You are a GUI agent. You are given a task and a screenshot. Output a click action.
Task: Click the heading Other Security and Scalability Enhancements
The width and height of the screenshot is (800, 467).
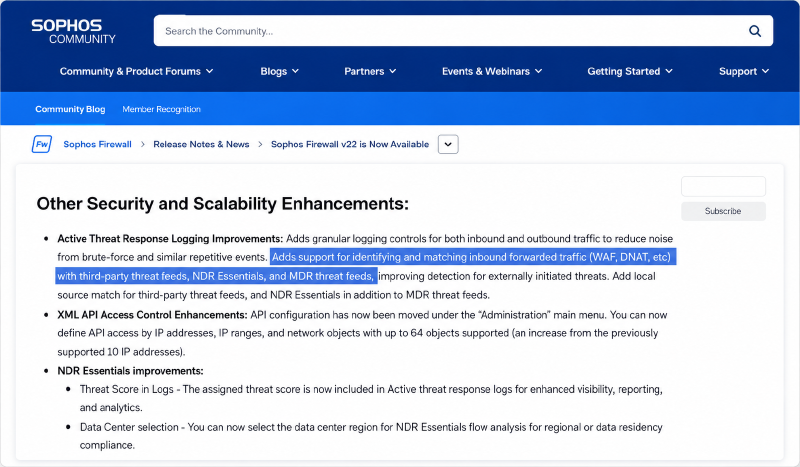[x=222, y=204]
